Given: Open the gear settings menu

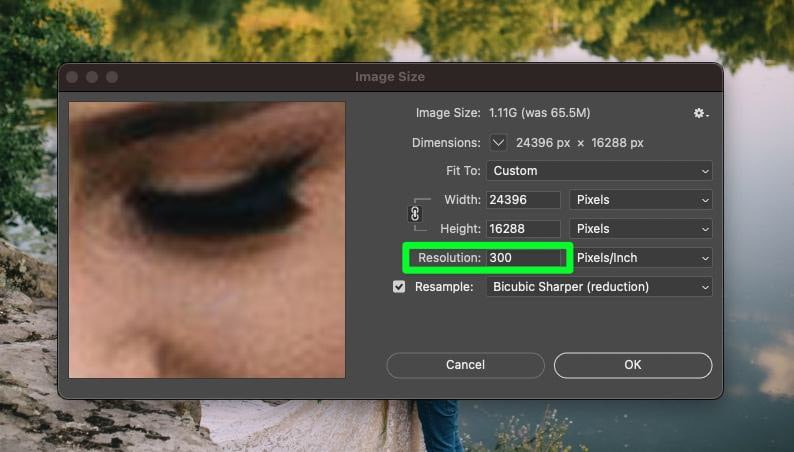Looking at the screenshot, I should 701,114.
